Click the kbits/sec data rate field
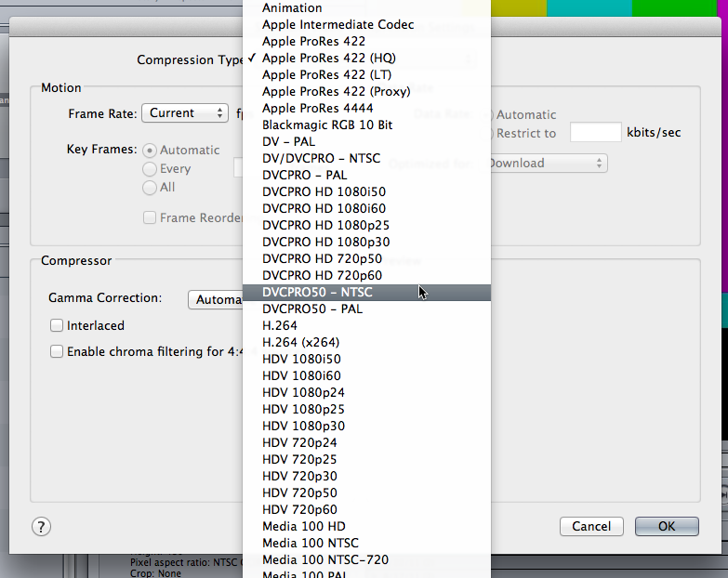This screenshot has height=578, width=728. tap(596, 132)
